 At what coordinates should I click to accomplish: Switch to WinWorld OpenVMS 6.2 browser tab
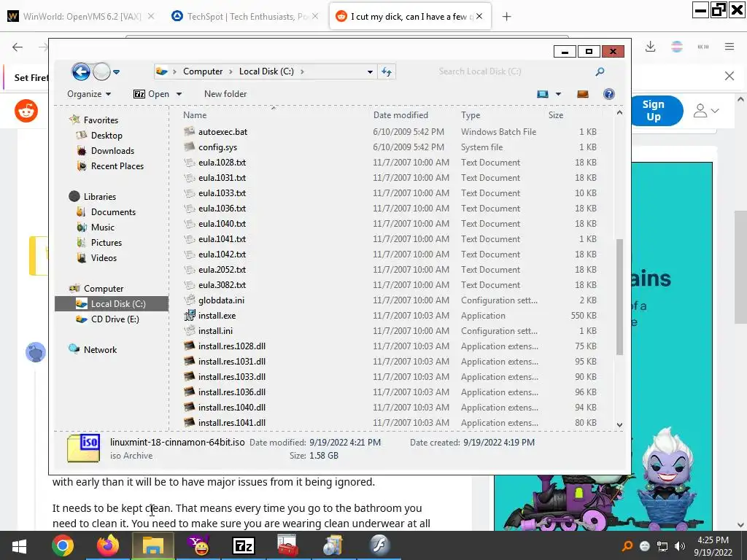pyautogui.click(x=82, y=17)
